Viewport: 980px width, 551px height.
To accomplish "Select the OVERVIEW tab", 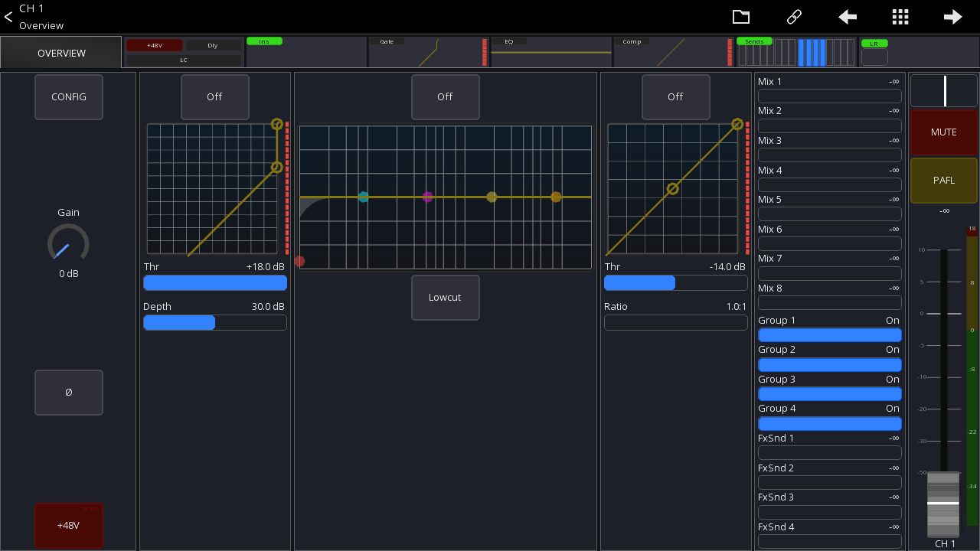I will [61, 53].
